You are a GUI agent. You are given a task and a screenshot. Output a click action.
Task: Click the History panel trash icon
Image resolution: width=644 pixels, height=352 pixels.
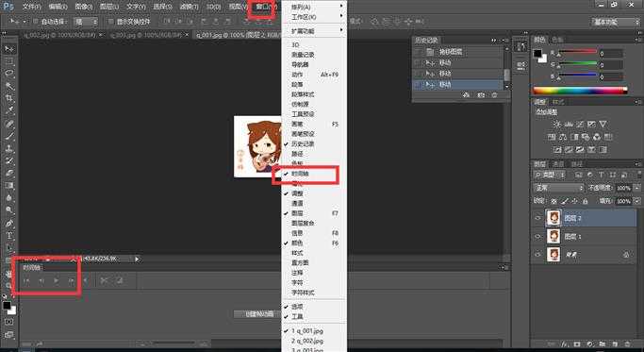point(494,95)
